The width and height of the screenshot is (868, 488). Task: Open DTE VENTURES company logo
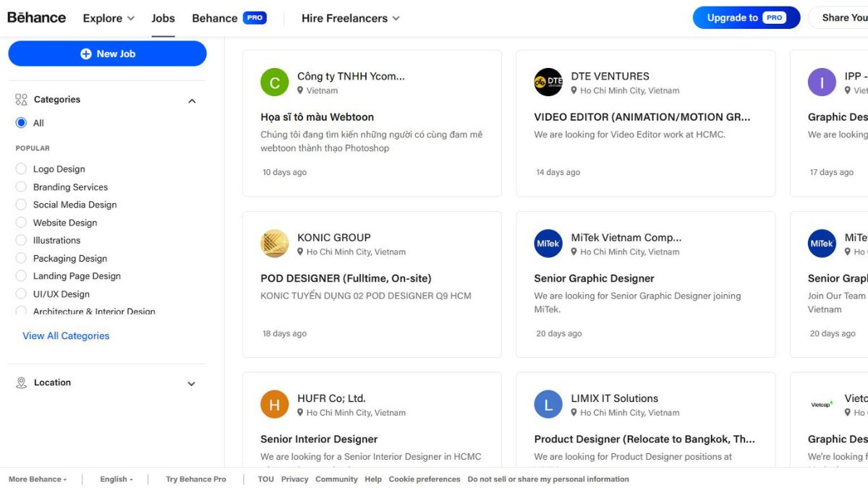point(548,82)
